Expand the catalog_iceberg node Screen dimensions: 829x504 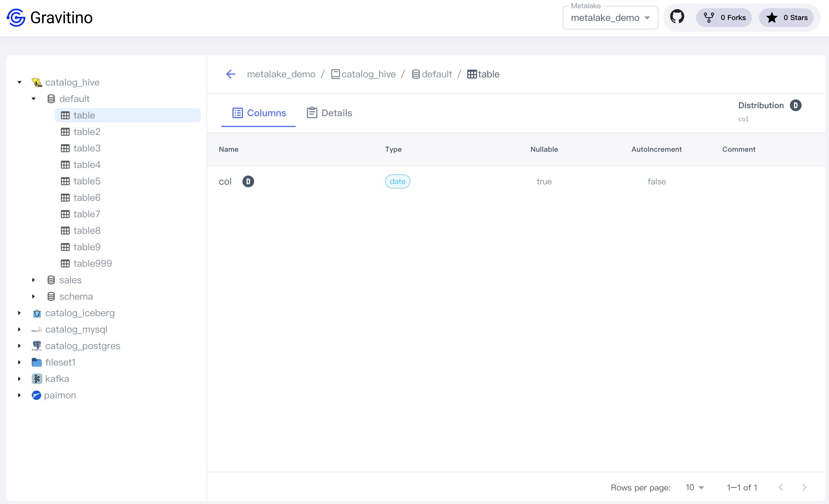click(19, 313)
